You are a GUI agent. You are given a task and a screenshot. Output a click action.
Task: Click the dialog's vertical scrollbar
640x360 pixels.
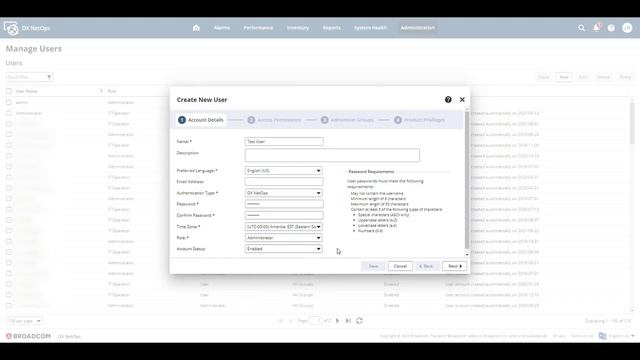click(467, 180)
